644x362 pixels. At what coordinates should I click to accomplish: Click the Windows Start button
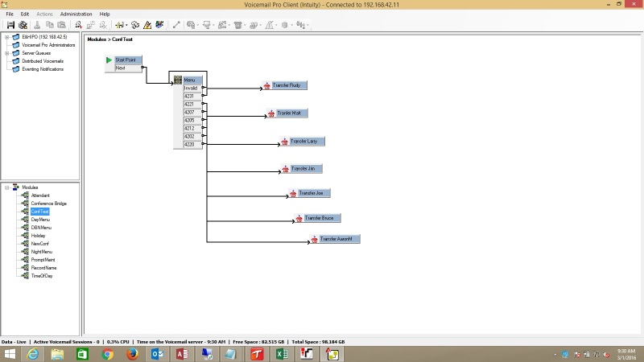coord(10,354)
